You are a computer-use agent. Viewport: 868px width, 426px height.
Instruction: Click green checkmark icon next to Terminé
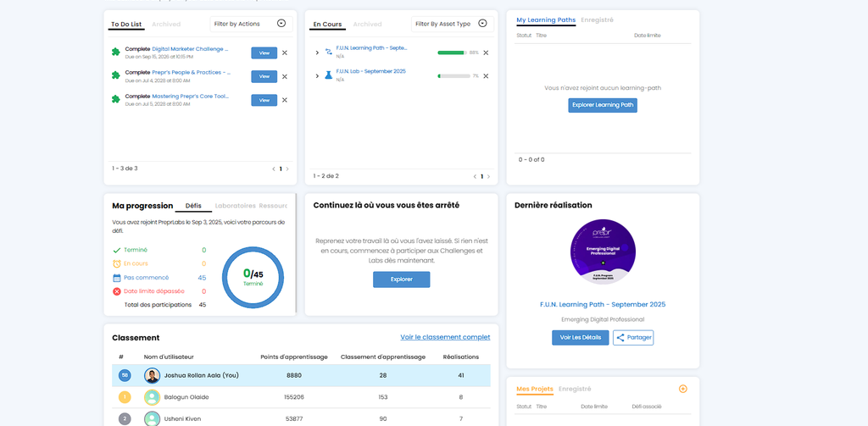tap(116, 250)
